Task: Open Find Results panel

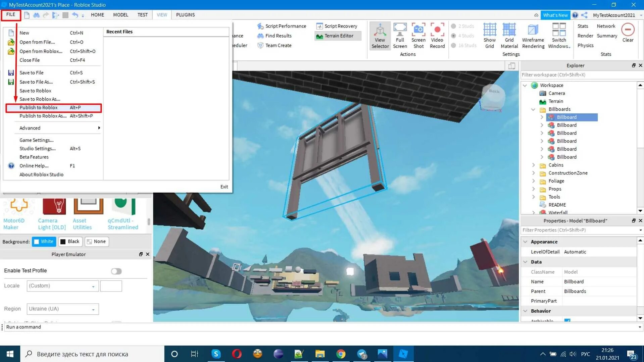Action: (274, 36)
